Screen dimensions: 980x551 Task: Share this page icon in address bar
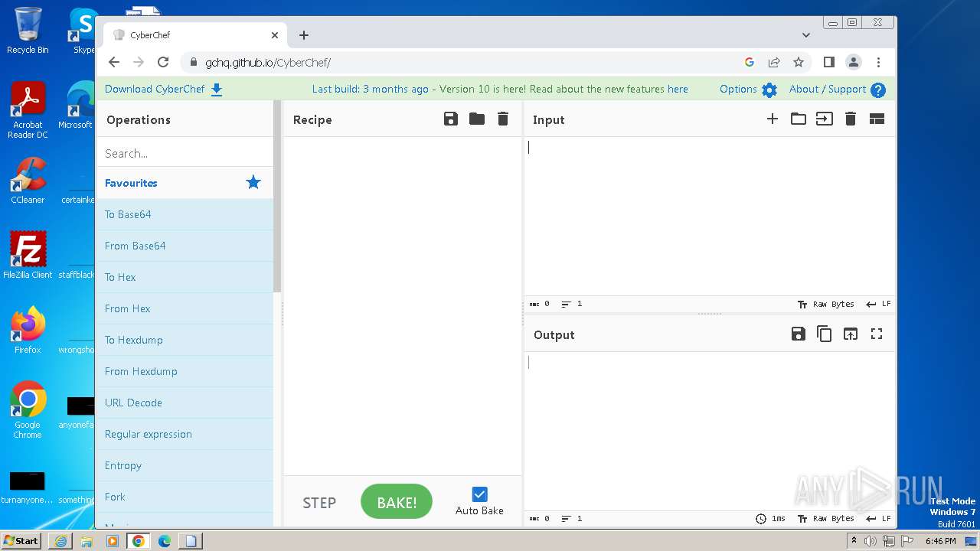click(774, 62)
